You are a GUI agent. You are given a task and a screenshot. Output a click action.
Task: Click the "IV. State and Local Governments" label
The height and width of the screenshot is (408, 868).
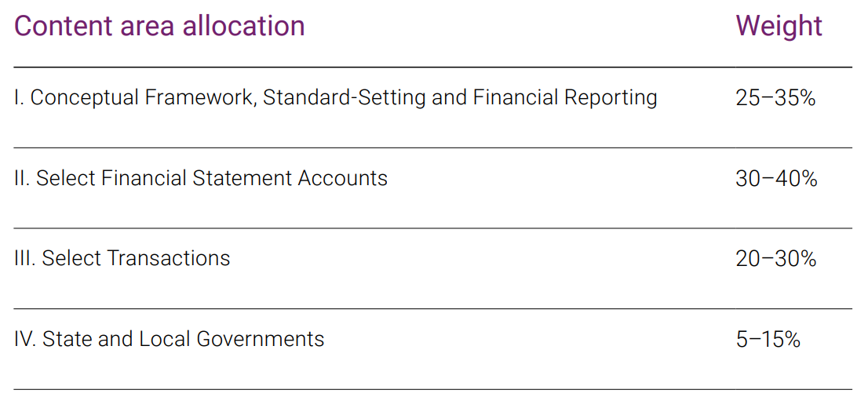click(x=169, y=339)
